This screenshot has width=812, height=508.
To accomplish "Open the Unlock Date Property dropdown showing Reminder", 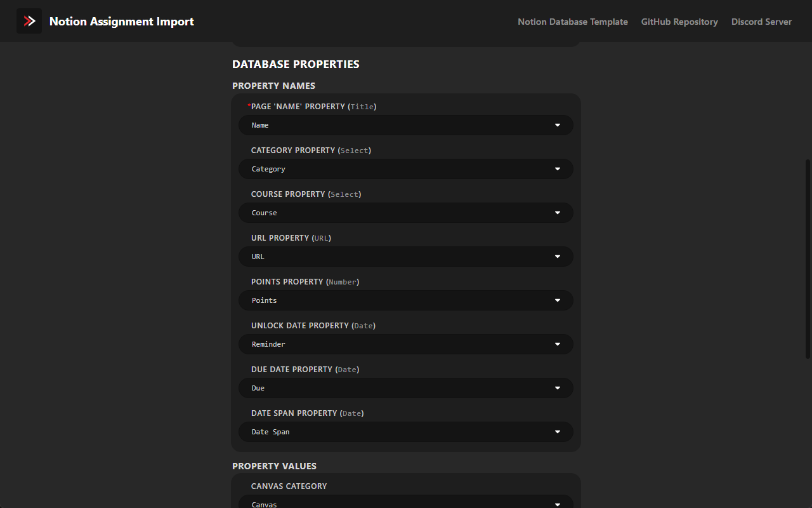I will tap(406, 344).
